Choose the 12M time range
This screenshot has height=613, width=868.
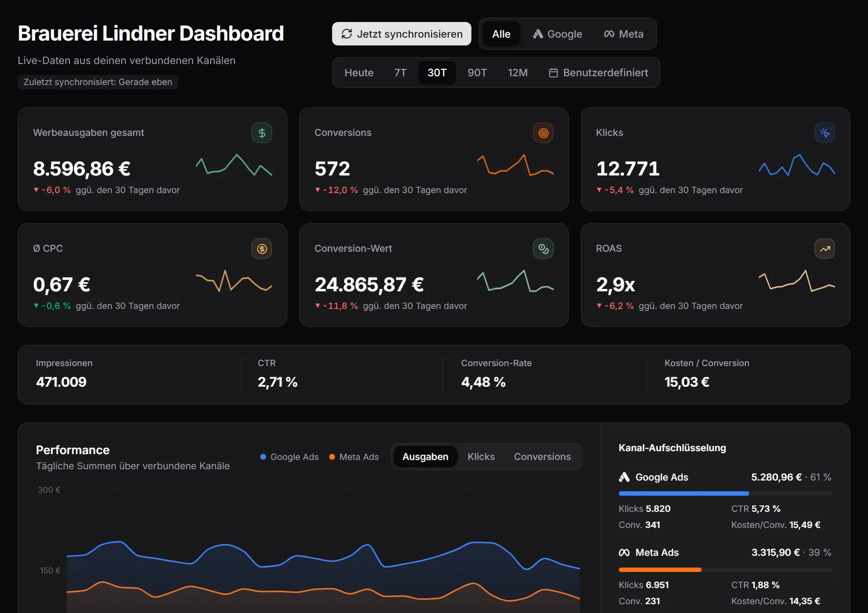518,72
